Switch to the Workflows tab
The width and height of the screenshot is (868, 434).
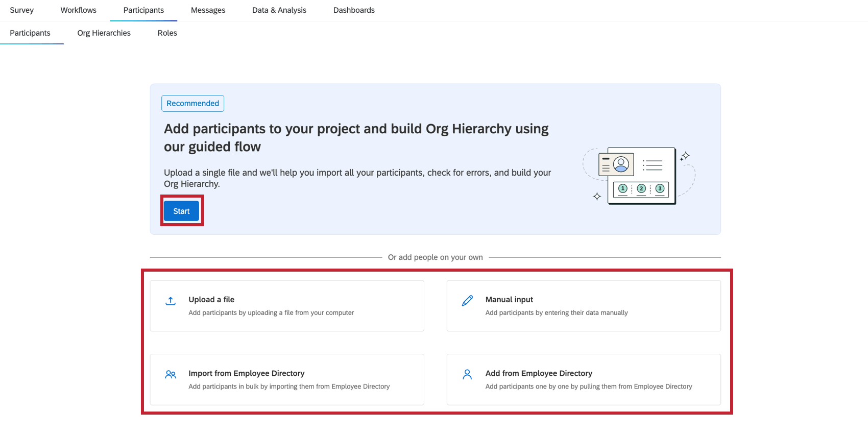point(79,10)
